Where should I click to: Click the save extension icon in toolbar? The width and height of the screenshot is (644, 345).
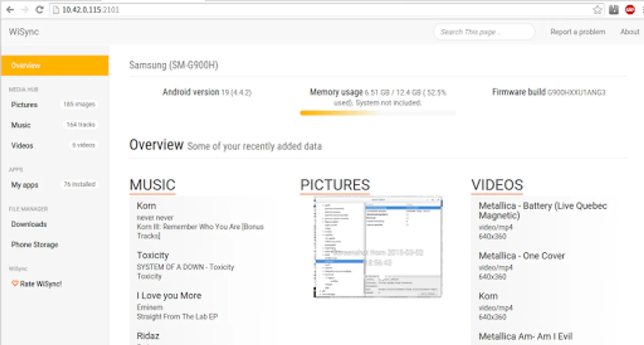[614, 10]
